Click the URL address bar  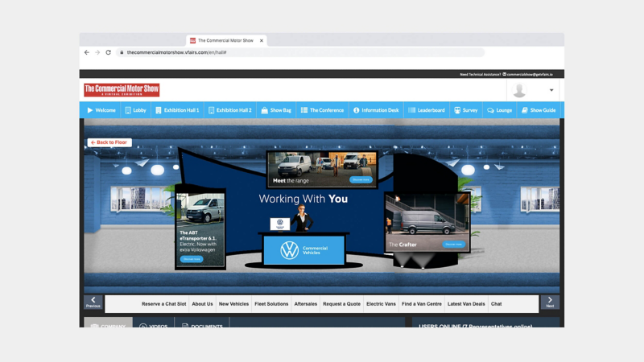pos(302,52)
